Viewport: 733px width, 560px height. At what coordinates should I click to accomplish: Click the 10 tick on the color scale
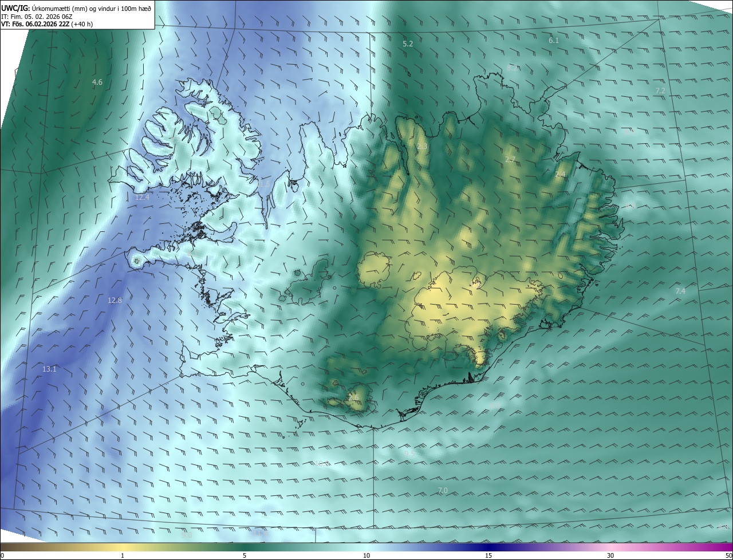point(366,556)
